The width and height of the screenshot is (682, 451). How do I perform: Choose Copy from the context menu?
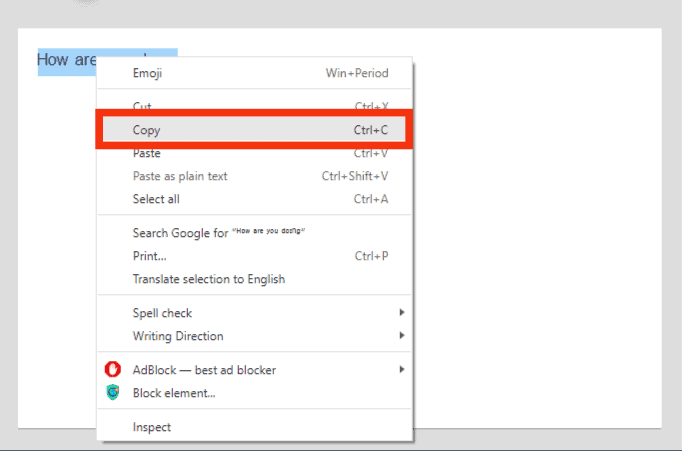147,130
